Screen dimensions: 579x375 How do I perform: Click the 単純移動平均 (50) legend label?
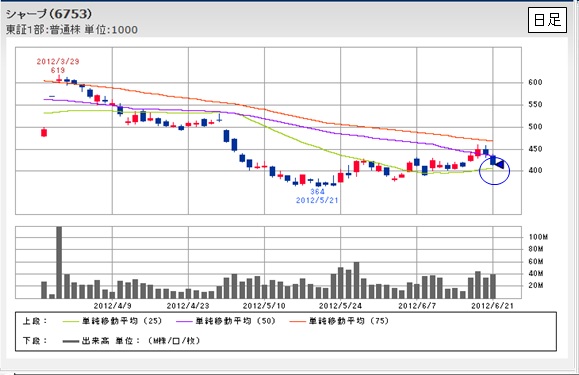(236, 321)
